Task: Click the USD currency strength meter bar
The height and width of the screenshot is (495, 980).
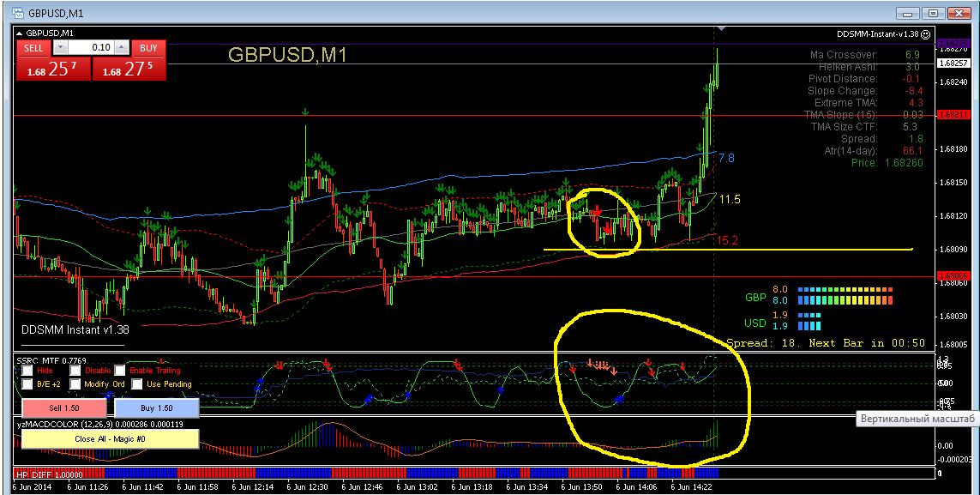Action: tap(809, 321)
